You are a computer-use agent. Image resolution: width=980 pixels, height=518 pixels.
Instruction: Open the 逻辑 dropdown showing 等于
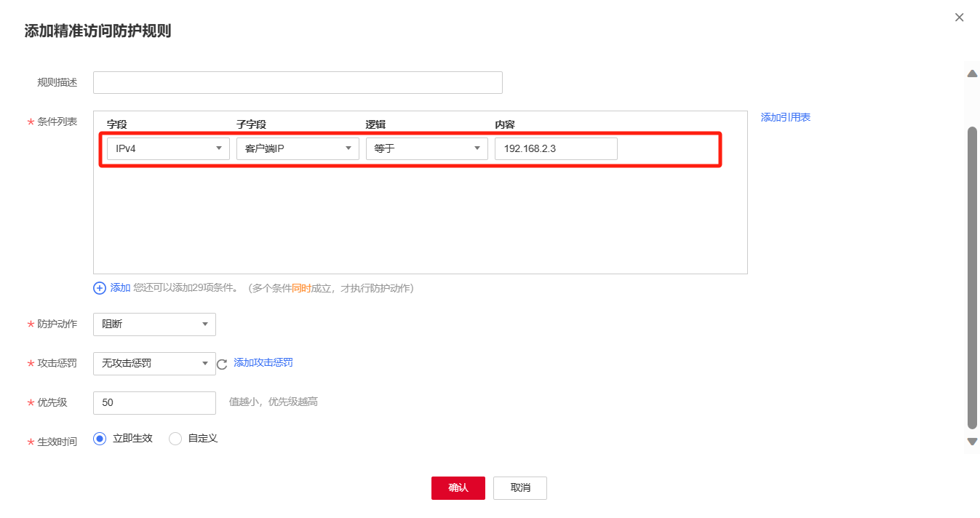pyautogui.click(x=427, y=148)
